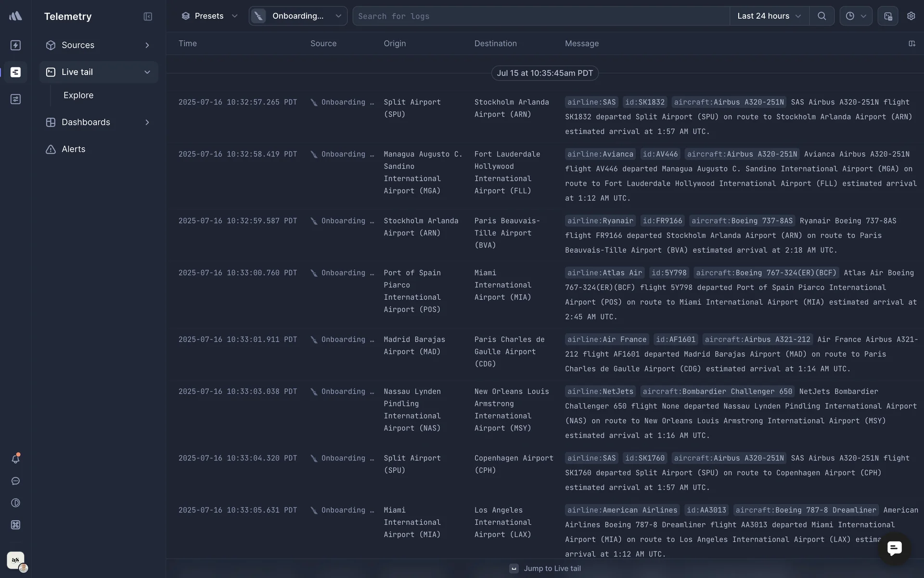Collapse the Telemetry sidebar panel
Screen dimensions: 924x578
pos(148,16)
